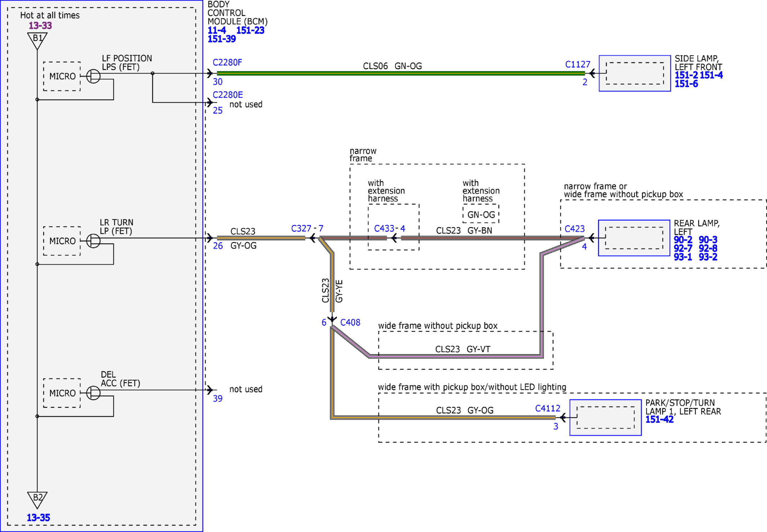Select the DEL ACC FET symbol
The width and height of the screenshot is (767, 532).
click(x=93, y=393)
